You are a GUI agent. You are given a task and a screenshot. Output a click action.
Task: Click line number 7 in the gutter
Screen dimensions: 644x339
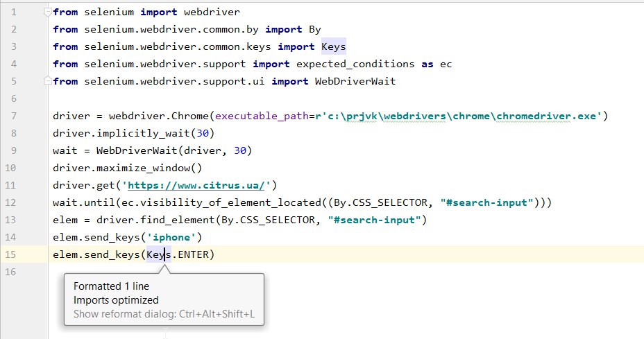[14, 116]
